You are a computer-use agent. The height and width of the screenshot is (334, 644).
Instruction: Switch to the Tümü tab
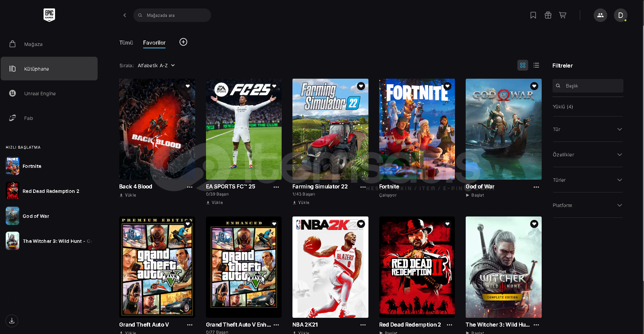point(126,43)
